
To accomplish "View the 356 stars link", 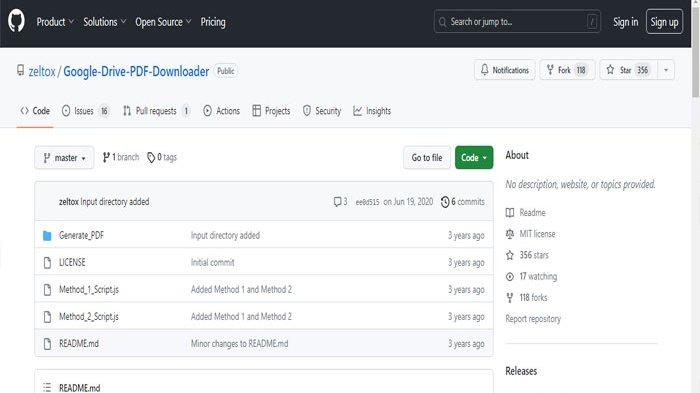I will pos(527,255).
